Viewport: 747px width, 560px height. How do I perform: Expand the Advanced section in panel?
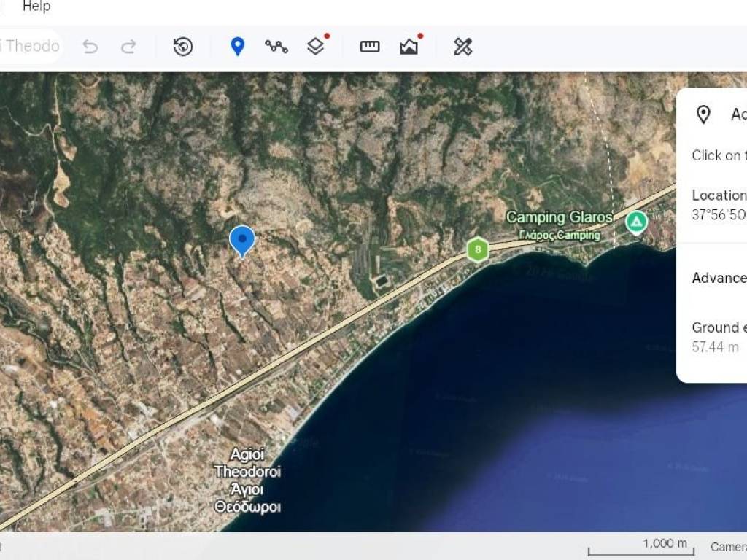tap(719, 278)
